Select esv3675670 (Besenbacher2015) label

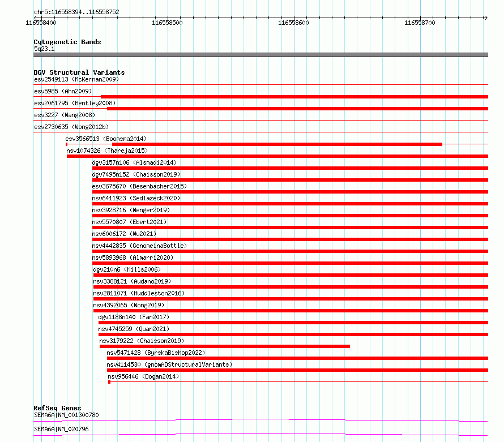point(139,186)
